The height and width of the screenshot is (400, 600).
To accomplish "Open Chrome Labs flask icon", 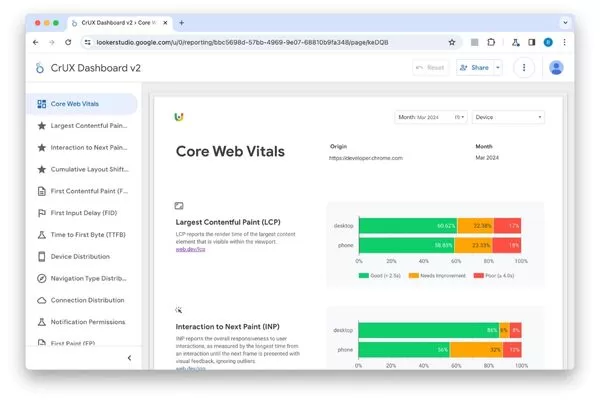I will (x=515, y=42).
